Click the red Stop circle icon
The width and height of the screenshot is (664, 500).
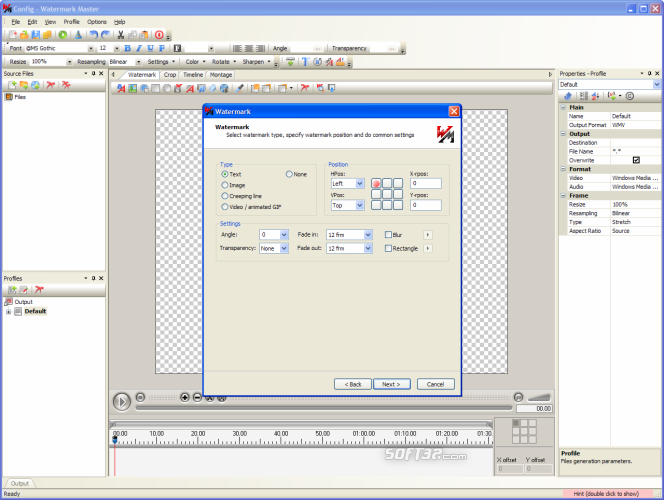[x=159, y=35]
